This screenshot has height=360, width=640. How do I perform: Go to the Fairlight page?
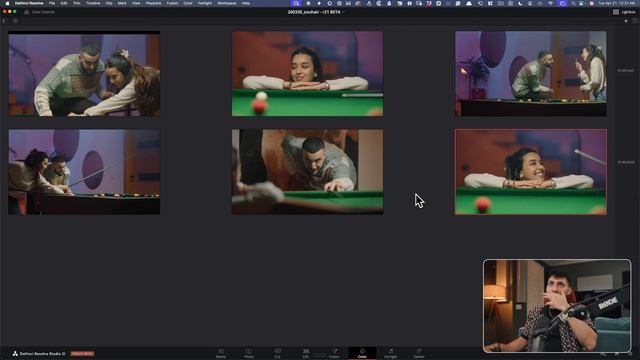point(391,353)
